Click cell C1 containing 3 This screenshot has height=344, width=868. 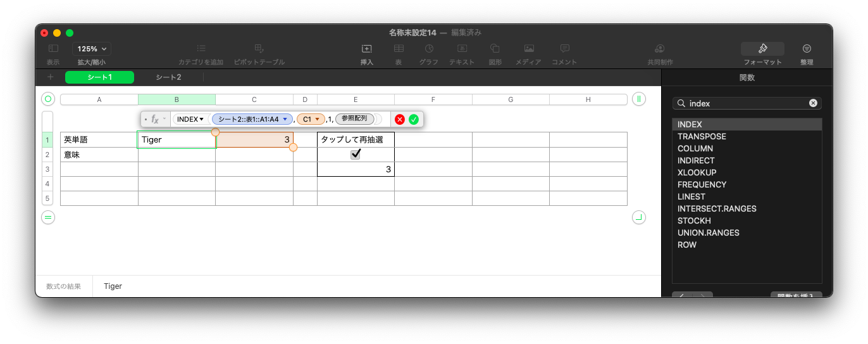click(x=254, y=139)
